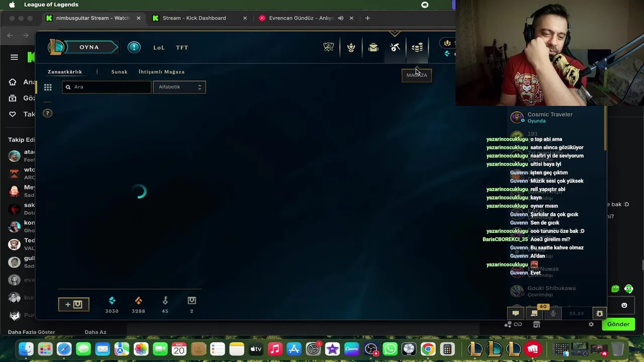Open the Loot hammer crafting icon
The image size is (644, 362).
coord(395,47)
